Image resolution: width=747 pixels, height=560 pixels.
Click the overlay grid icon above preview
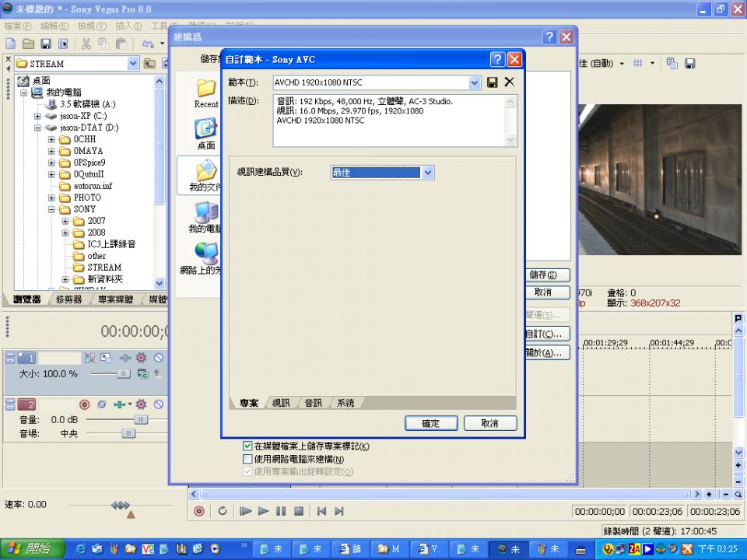[x=638, y=63]
